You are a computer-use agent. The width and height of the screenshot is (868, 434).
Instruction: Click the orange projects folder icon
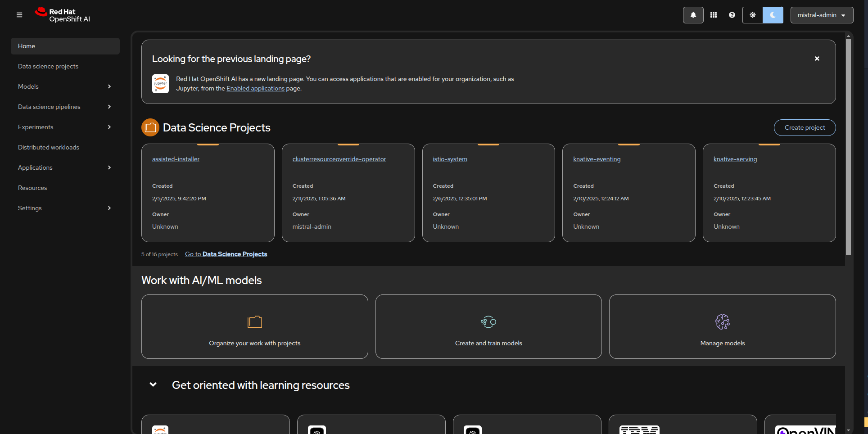click(x=255, y=321)
